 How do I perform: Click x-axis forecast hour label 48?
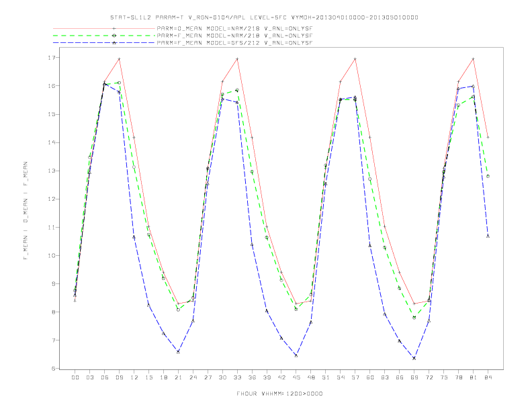(x=311, y=377)
